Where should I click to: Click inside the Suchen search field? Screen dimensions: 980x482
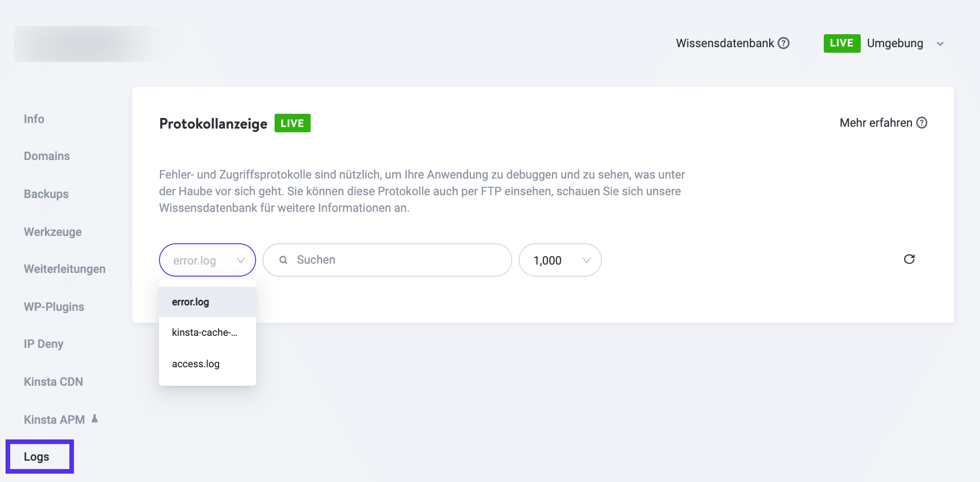point(387,260)
